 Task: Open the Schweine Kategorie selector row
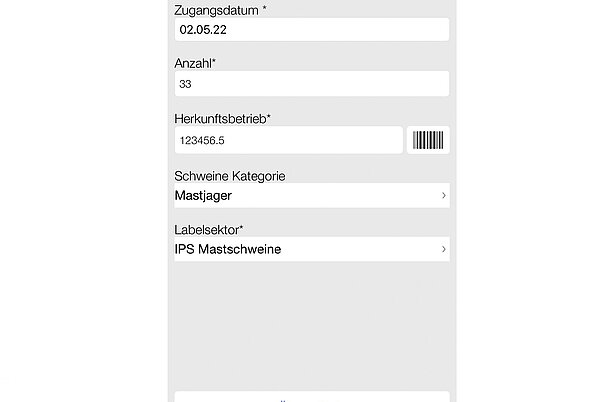click(x=311, y=196)
